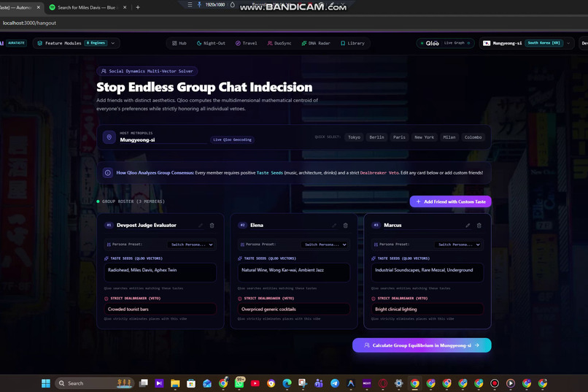This screenshot has width=588, height=392.
Task: Edit the Devpost Judge Evaluator card name
Action: 201,226
